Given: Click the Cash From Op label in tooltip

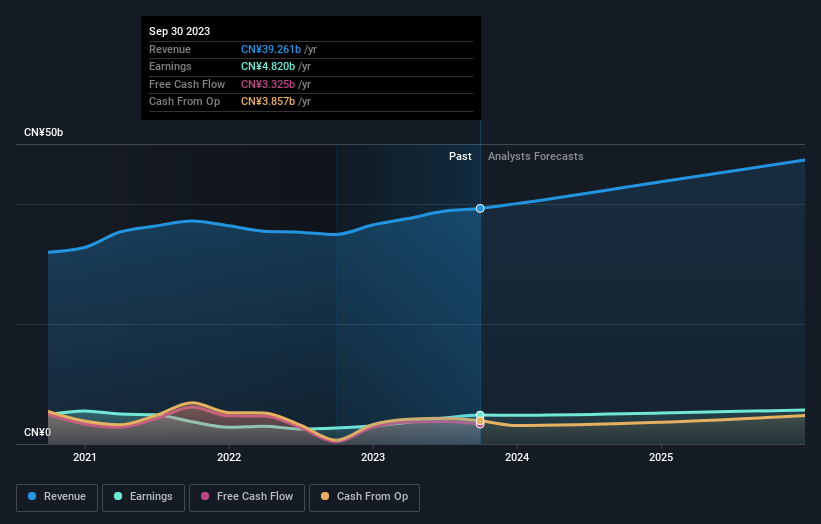Looking at the screenshot, I should [x=184, y=102].
